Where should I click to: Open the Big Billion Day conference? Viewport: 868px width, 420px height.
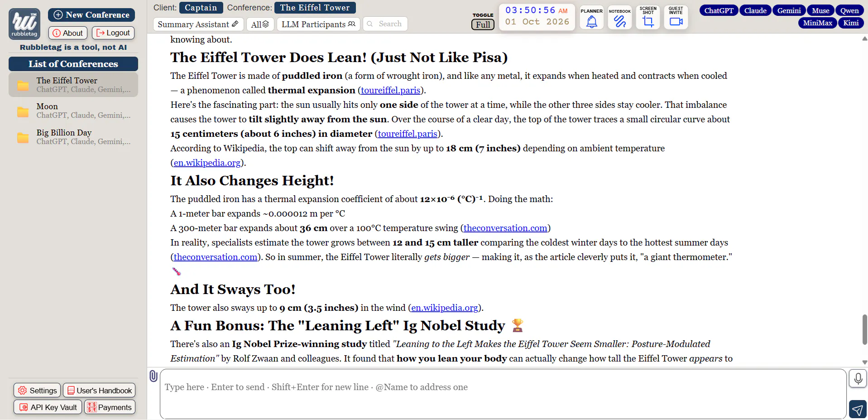(x=73, y=136)
